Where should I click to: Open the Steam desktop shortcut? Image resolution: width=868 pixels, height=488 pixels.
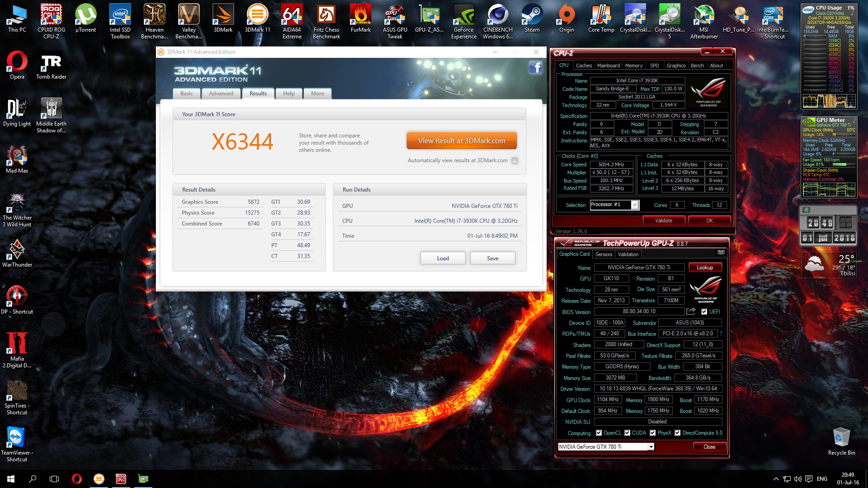tap(532, 18)
